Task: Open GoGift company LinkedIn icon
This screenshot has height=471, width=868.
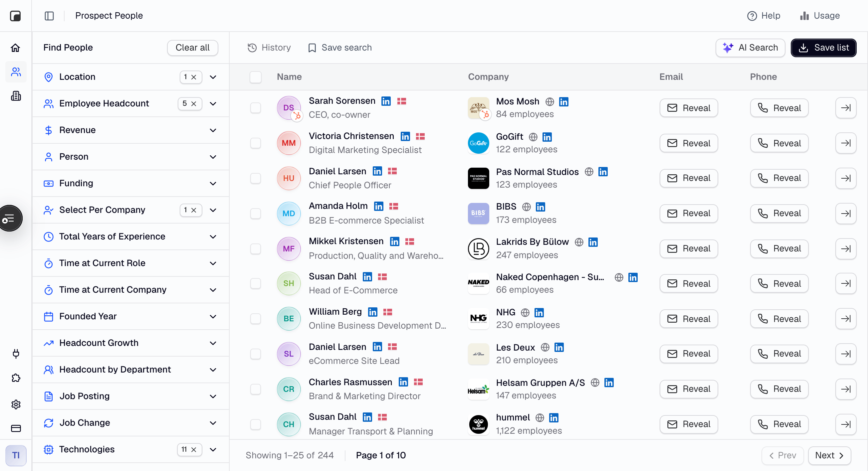Action: pos(547,137)
